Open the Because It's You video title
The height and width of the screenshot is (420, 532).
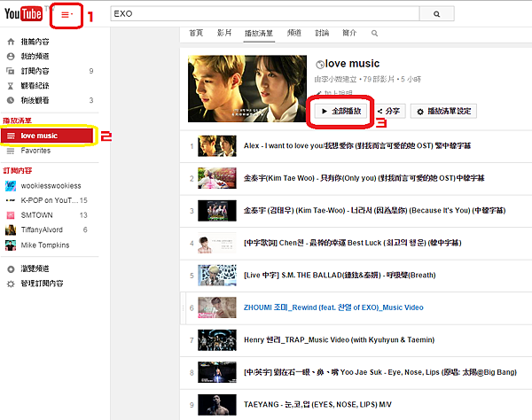(375, 211)
